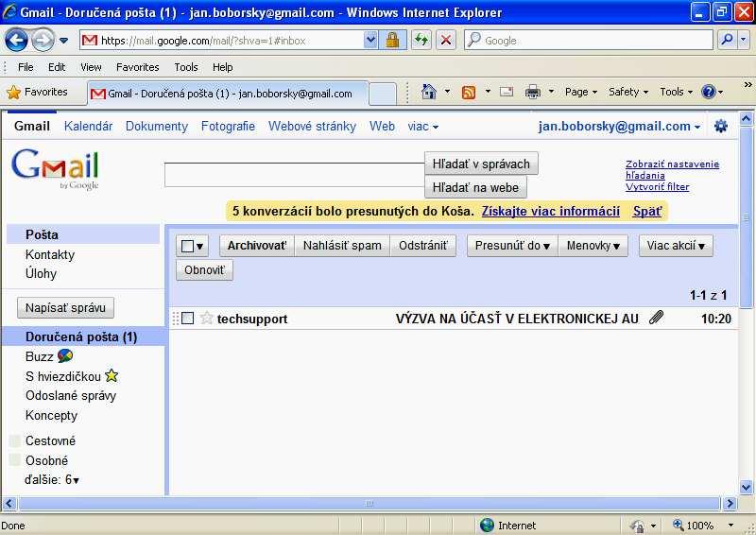The height and width of the screenshot is (535, 756).
Task: Open the S hviezdičkou starred folder
Action: click(x=72, y=376)
